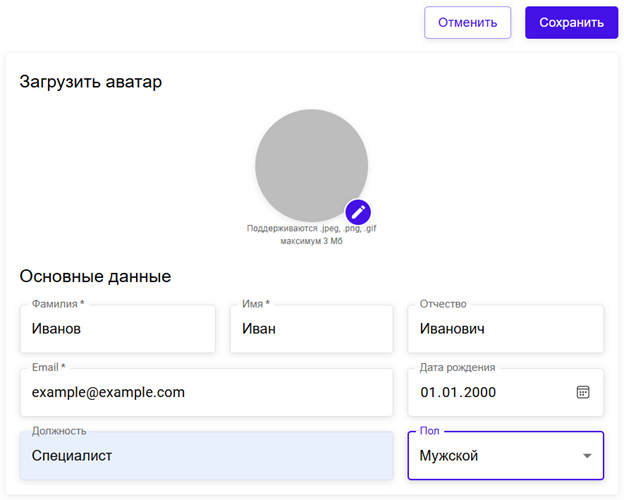Screen dimensions: 624x500
Task: Open the calendar picker icon
Action: (583, 392)
